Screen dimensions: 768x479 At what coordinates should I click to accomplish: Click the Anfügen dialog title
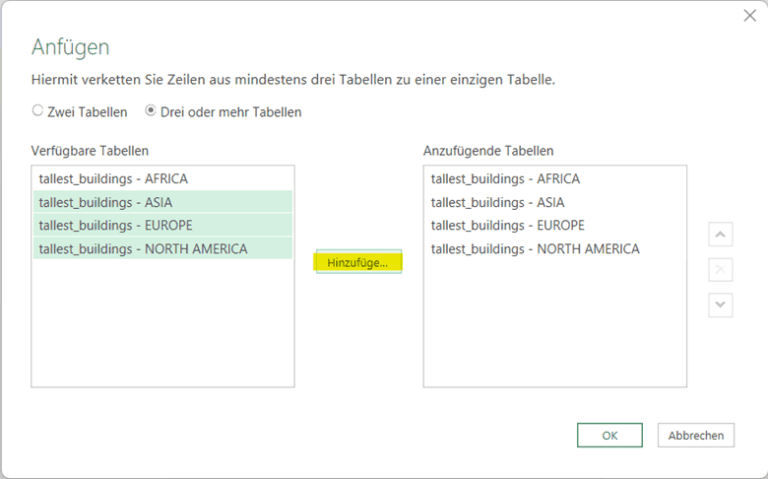coord(70,47)
